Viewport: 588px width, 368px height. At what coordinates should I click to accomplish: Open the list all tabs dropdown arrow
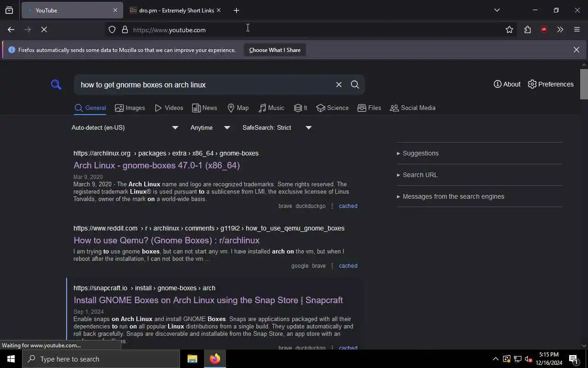[497, 10]
